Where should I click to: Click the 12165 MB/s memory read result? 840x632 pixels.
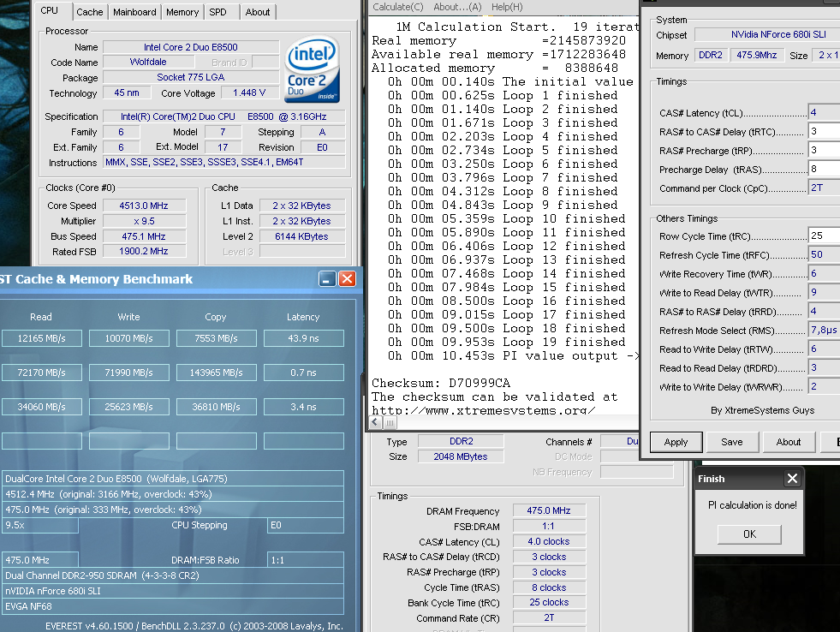coord(42,338)
